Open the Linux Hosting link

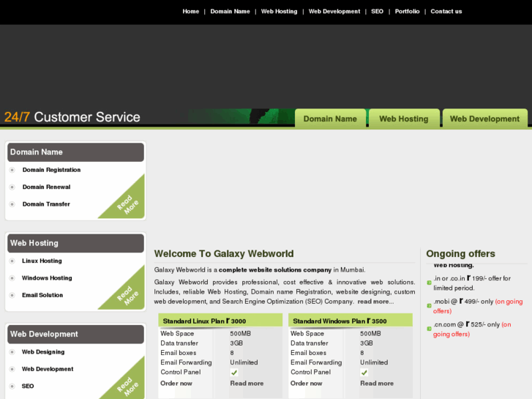click(42, 261)
